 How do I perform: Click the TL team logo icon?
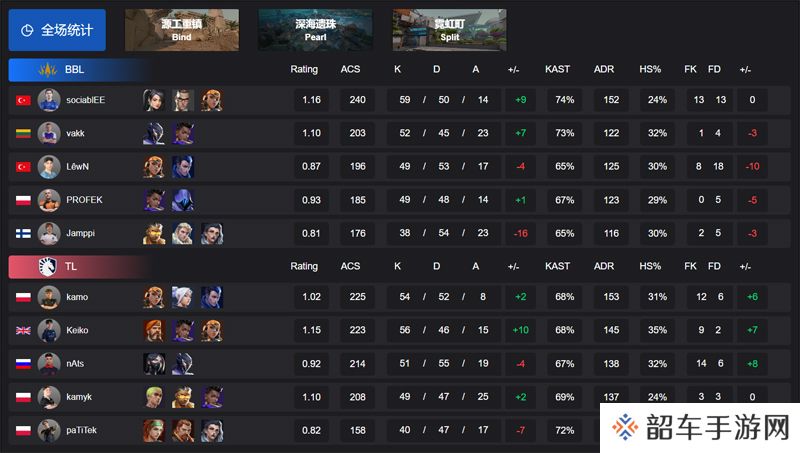pyautogui.click(x=47, y=266)
